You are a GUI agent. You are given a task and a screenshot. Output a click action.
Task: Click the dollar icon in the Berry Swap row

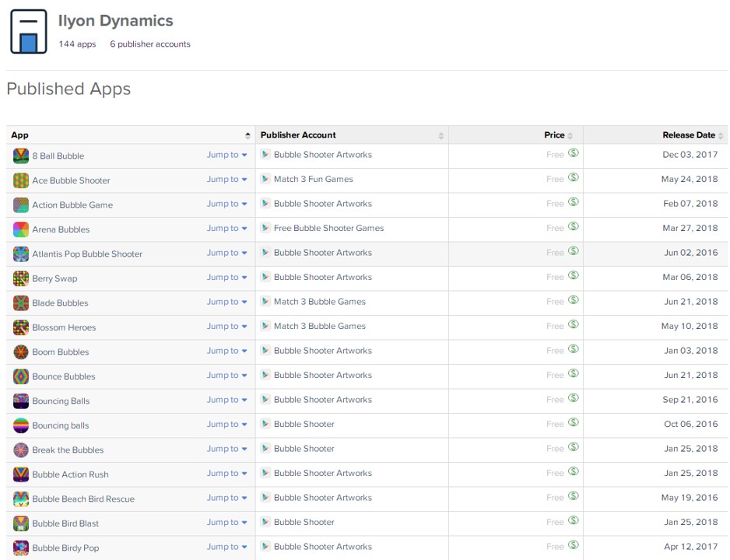(x=574, y=276)
